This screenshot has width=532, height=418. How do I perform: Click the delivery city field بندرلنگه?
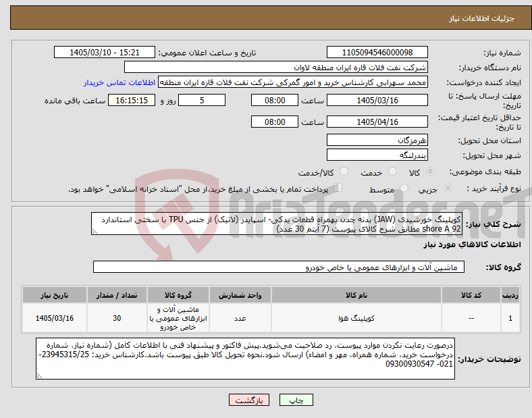tap(377, 155)
